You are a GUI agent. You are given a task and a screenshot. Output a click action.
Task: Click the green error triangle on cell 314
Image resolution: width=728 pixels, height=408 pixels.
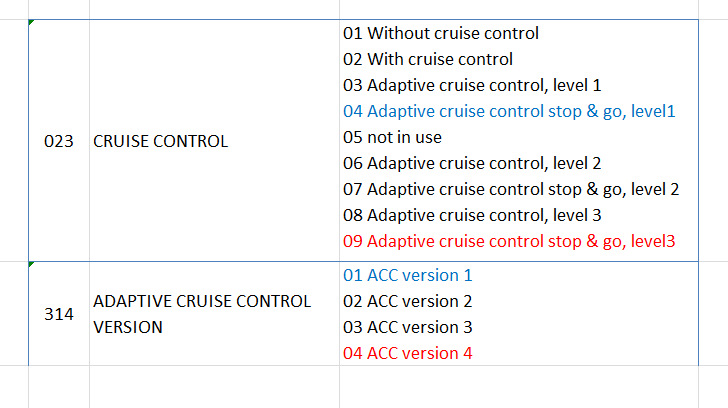click(x=32, y=264)
